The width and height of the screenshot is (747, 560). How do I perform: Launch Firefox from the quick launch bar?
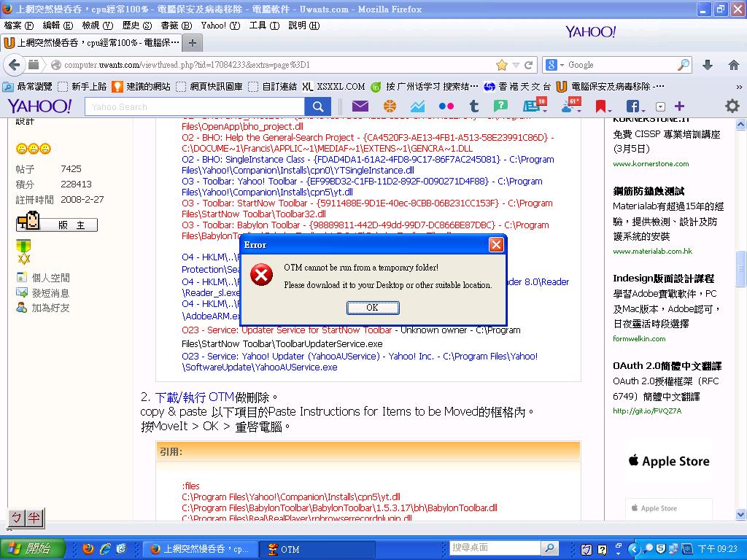(x=88, y=549)
